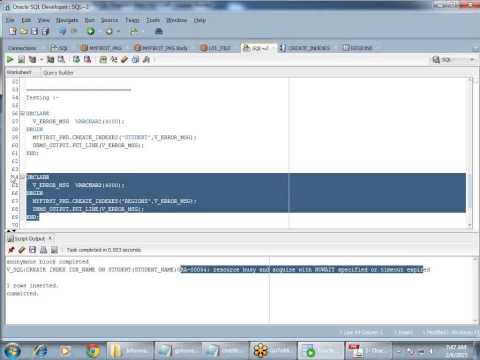480x360 pixels.
Task: Open the folder window from taskbar
Action: pyautogui.click(x=130, y=351)
